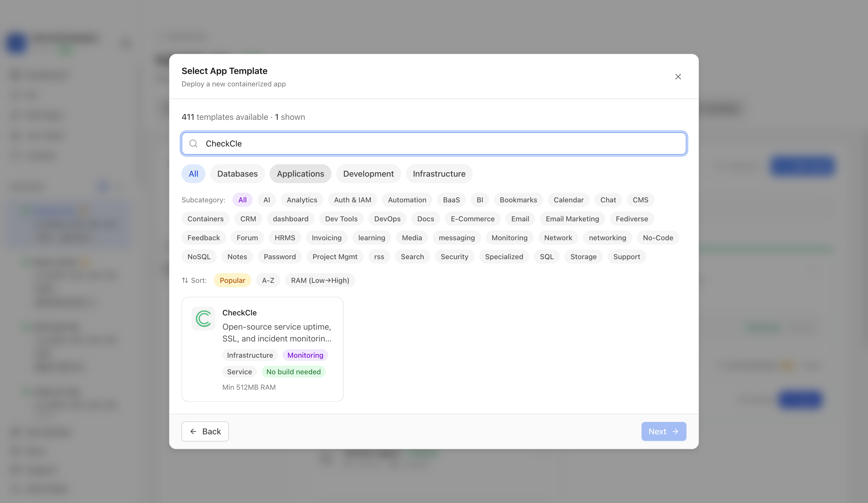Filter by Calendar subcategory
This screenshot has height=503, width=868.
[x=568, y=200]
